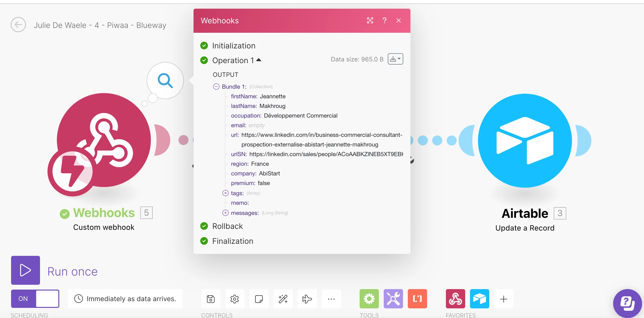The image size is (644, 318).
Task: Click the firstName value Jeannette
Action: point(273,96)
